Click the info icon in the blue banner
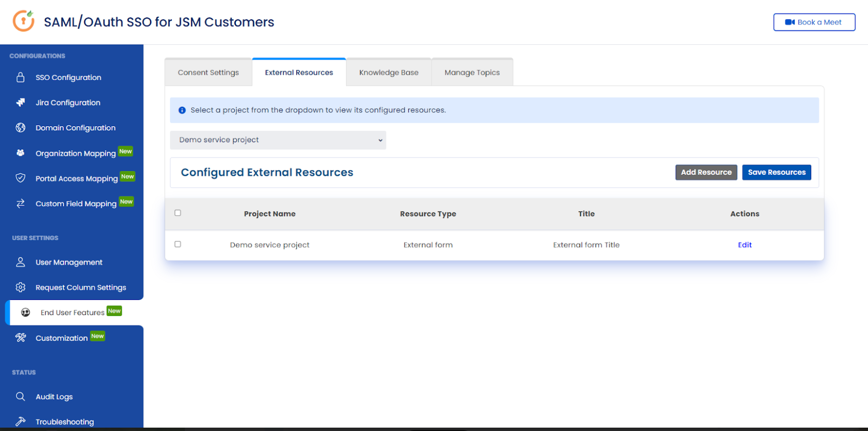Image resolution: width=868 pixels, height=431 pixels. 182,110
